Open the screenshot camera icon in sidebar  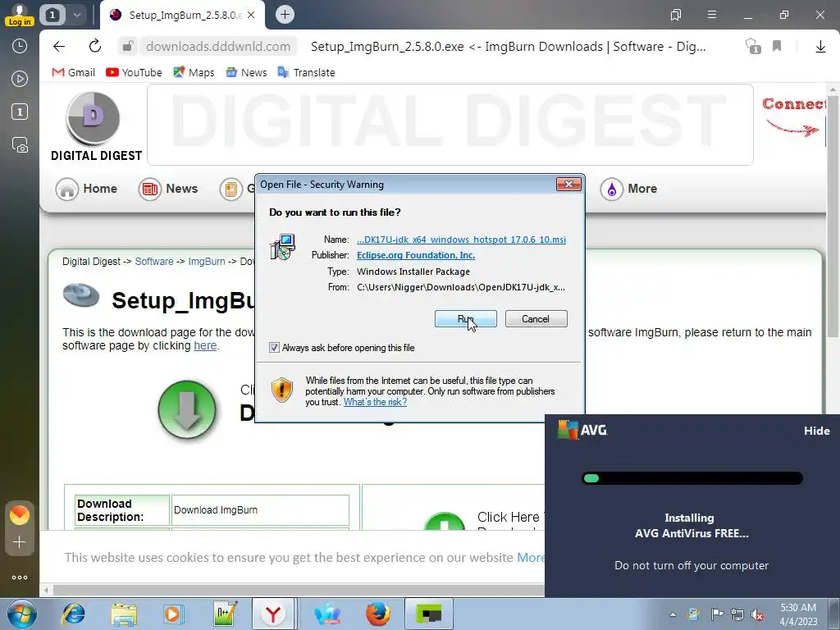20,145
